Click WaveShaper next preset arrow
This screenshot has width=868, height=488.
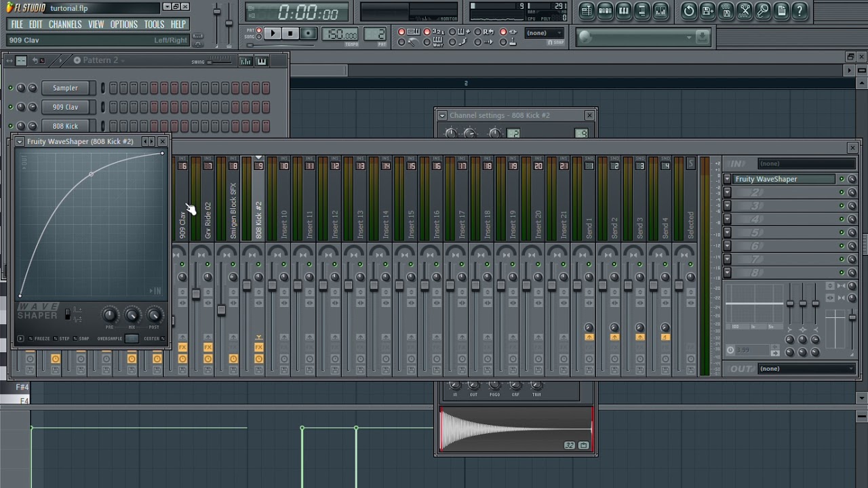pos(152,141)
